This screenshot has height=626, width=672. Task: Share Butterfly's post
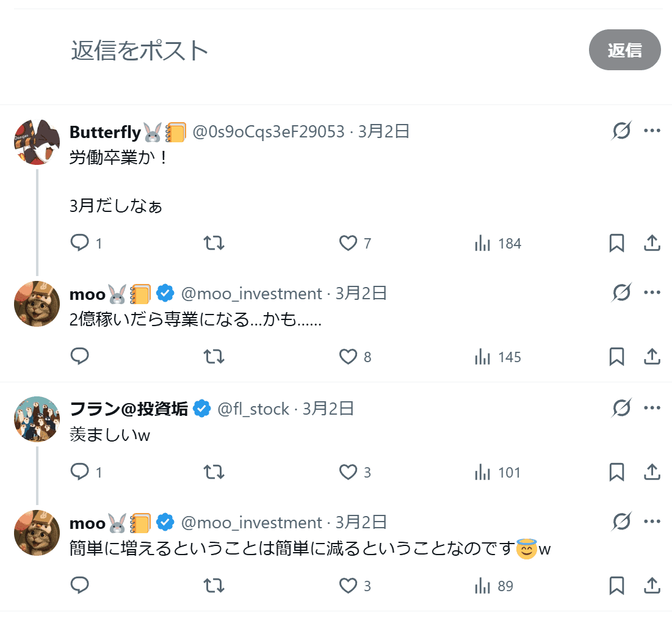tap(652, 243)
